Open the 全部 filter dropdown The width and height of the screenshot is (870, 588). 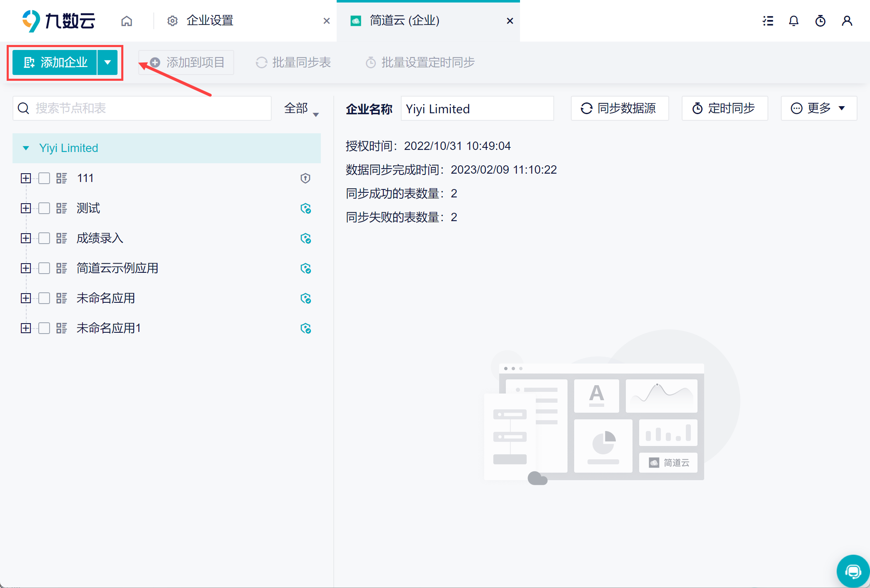[x=301, y=109]
